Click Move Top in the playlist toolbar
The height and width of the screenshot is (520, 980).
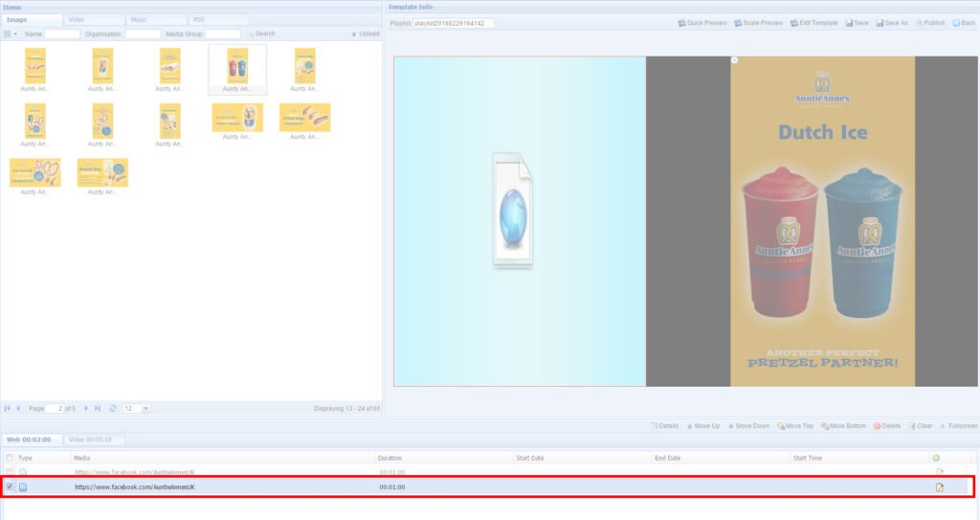(794, 425)
